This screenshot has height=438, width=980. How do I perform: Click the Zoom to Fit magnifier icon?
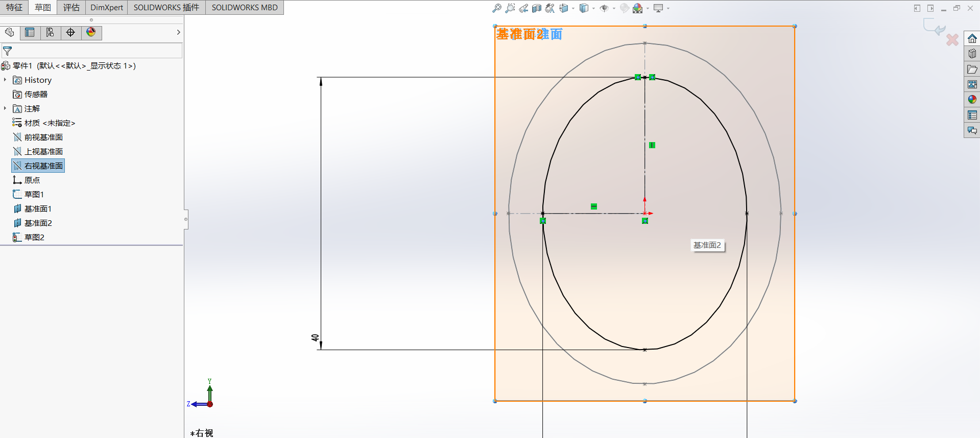pos(496,8)
